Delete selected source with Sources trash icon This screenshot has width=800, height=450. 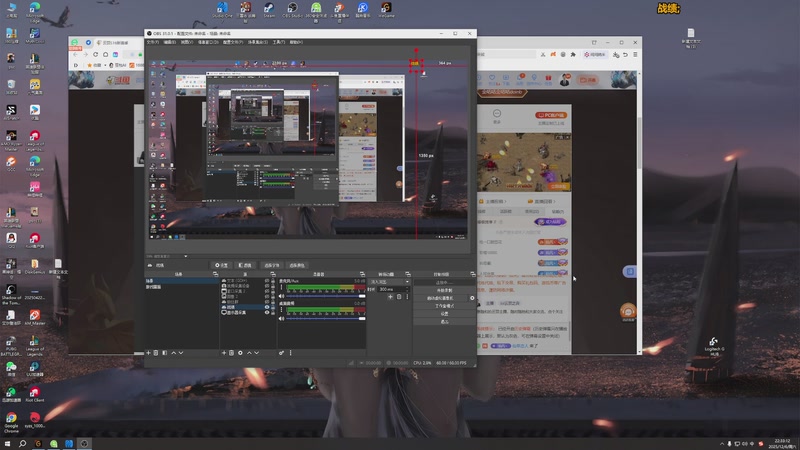tap(232, 353)
